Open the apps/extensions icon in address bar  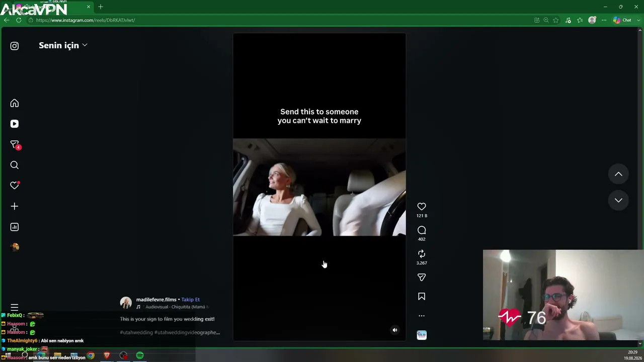537,20
